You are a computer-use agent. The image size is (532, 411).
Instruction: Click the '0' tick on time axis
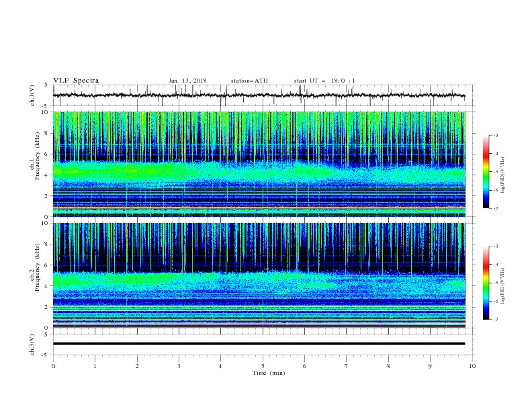[x=53, y=366]
